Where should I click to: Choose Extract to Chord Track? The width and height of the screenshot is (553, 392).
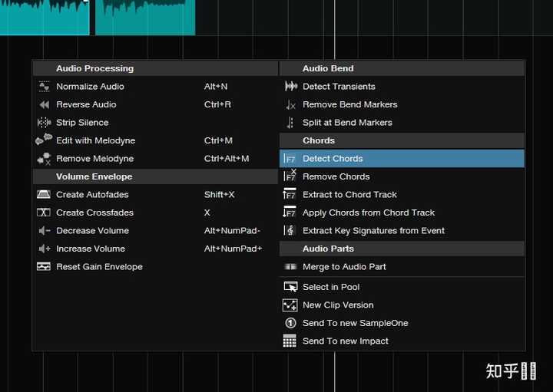(x=349, y=195)
